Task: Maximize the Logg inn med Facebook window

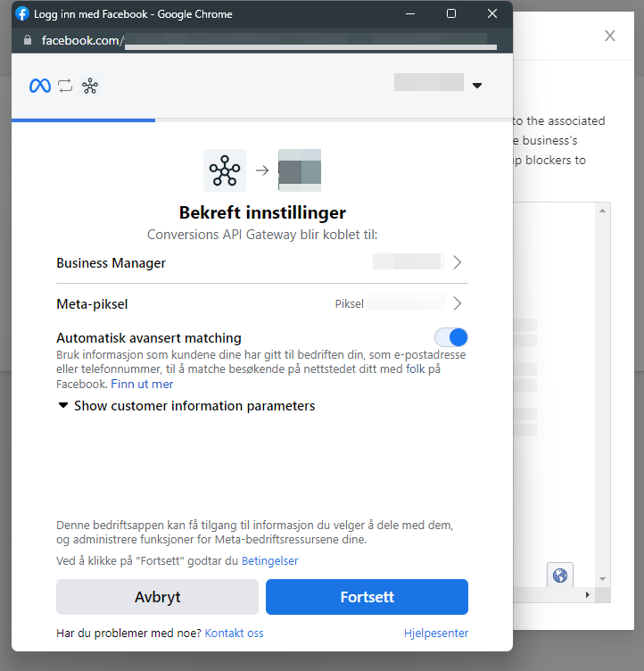Action: (451, 13)
